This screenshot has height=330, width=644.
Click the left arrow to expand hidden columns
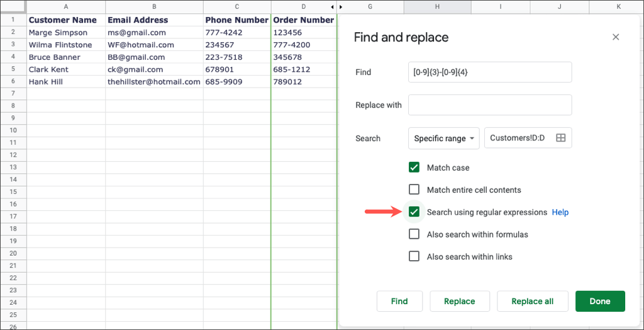coord(332,7)
